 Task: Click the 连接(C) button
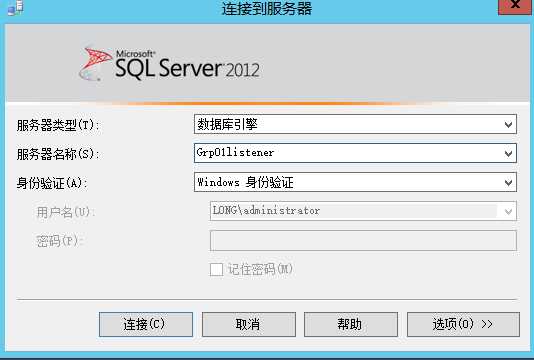pyautogui.click(x=146, y=324)
